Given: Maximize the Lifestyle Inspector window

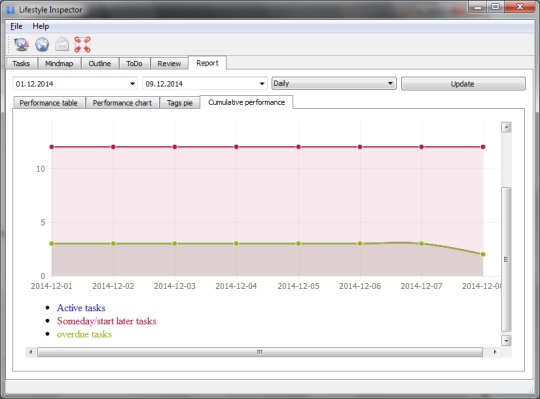Looking at the screenshot, I should (495, 7).
